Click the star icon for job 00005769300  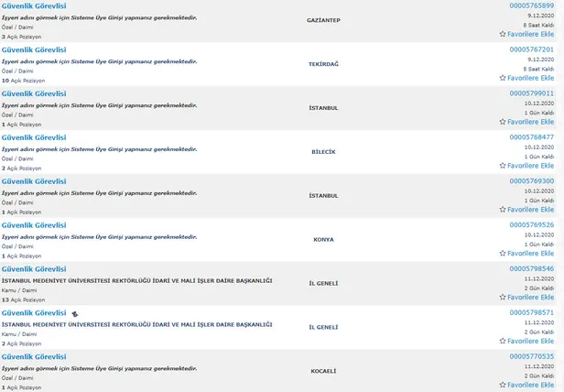(x=503, y=210)
